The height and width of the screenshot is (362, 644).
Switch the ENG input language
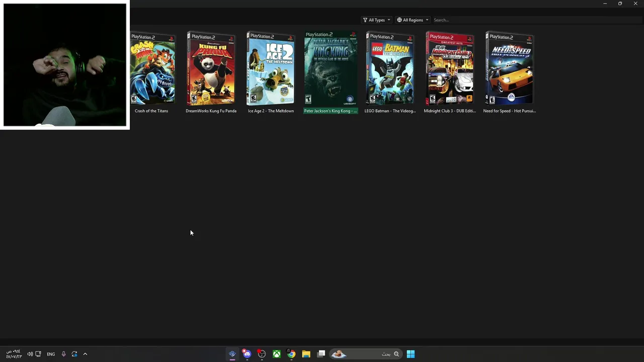coord(51,354)
